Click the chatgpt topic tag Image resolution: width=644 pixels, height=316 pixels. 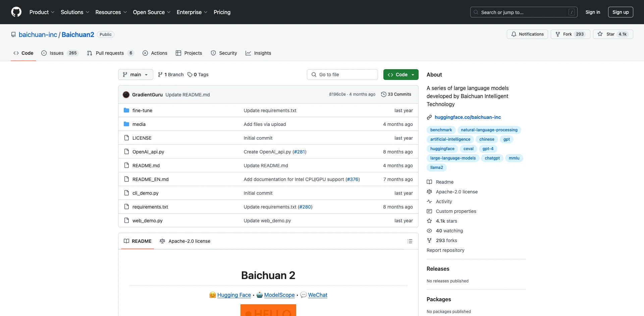click(x=492, y=158)
